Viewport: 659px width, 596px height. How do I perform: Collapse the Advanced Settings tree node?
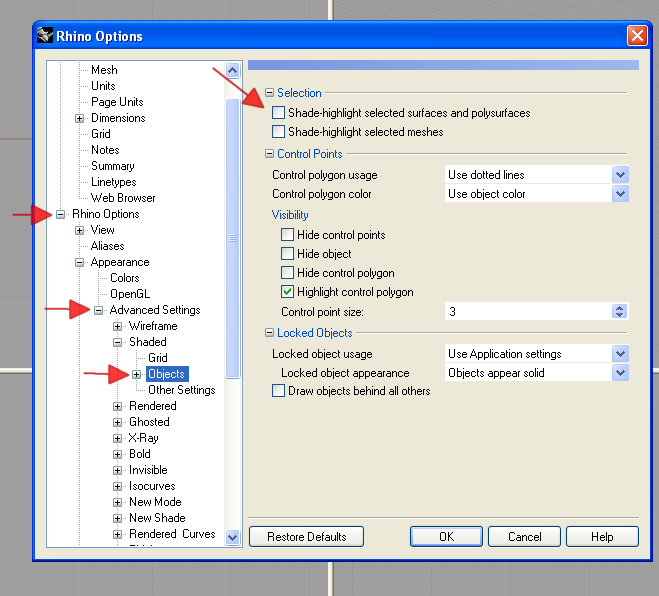98,310
